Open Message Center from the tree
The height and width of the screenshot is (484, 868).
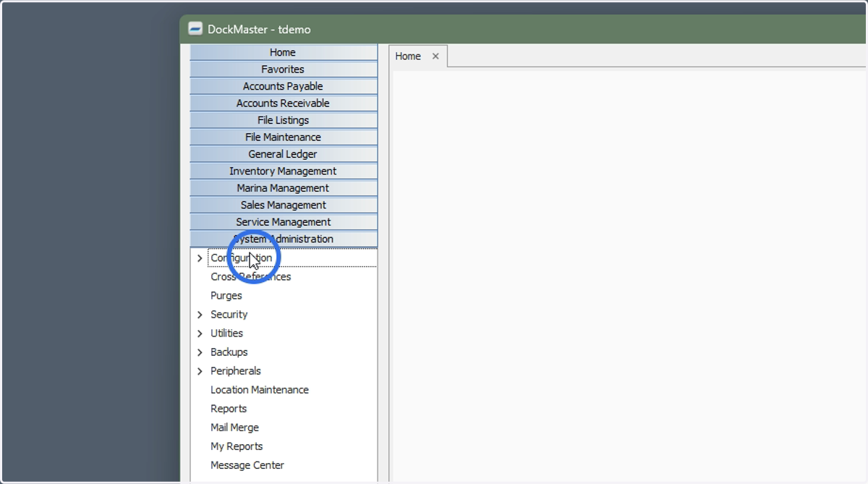point(247,464)
